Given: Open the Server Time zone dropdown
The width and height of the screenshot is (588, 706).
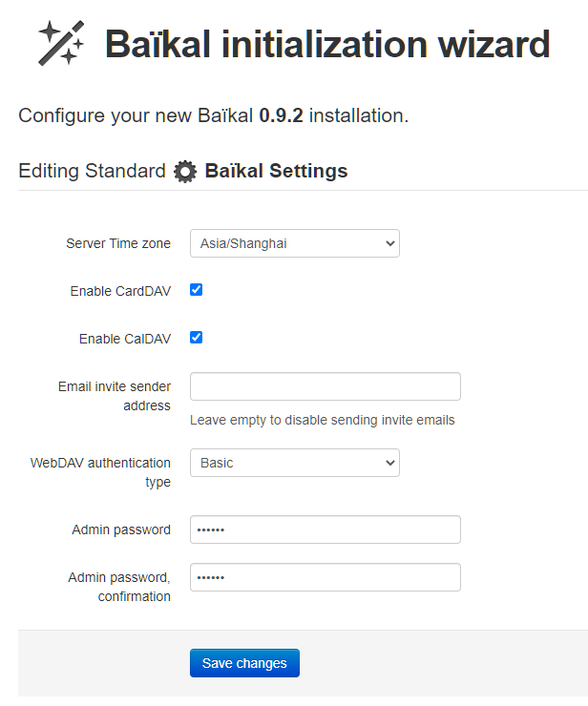Looking at the screenshot, I should 294,243.
